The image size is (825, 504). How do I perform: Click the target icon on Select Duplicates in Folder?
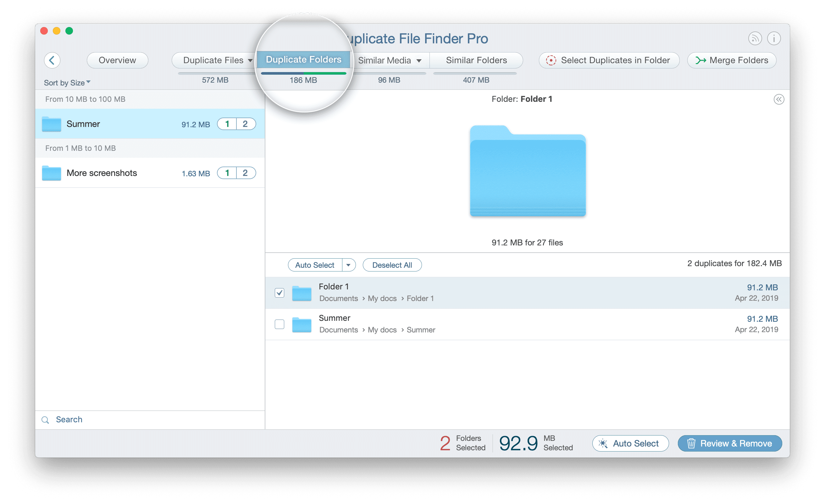(x=551, y=60)
